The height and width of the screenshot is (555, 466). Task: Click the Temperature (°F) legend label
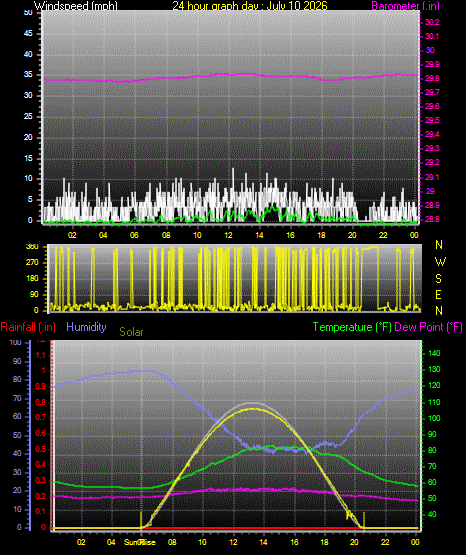[352, 327]
